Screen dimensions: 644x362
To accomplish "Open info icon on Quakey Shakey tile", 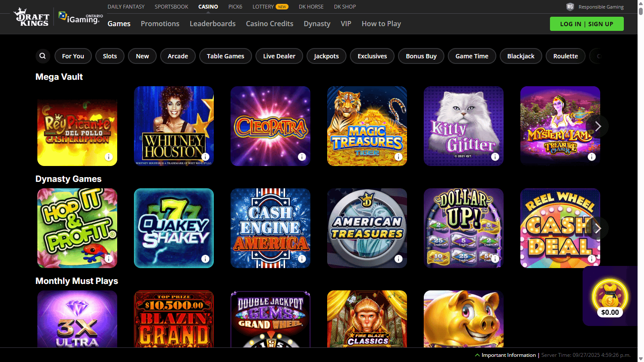I will point(205,259).
